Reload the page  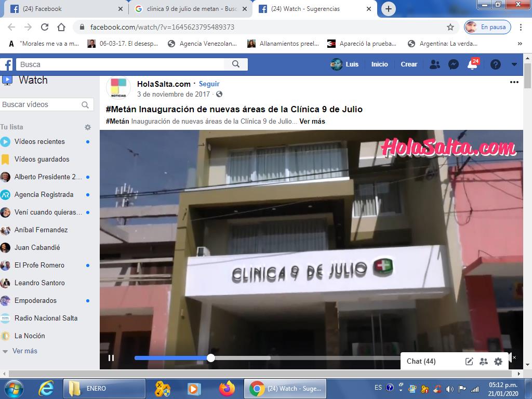[x=45, y=27]
